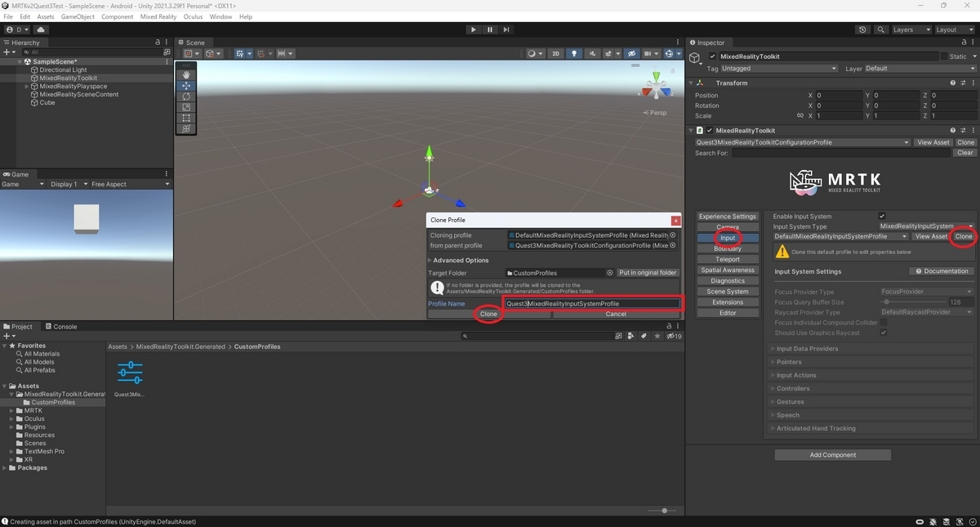Click the favorites star icon in Project
The width and height of the screenshot is (980, 527).
pos(656,336)
